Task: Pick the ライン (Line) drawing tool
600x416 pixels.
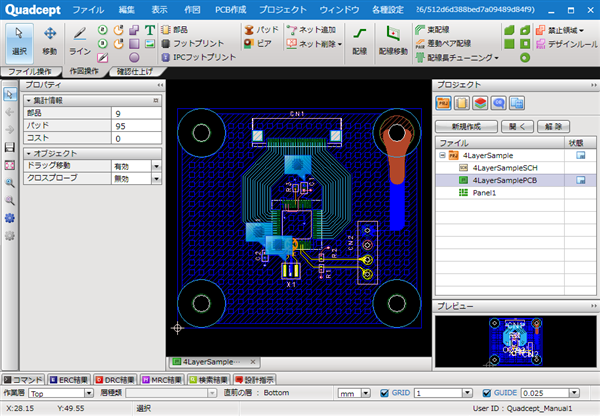Action: click(x=80, y=42)
